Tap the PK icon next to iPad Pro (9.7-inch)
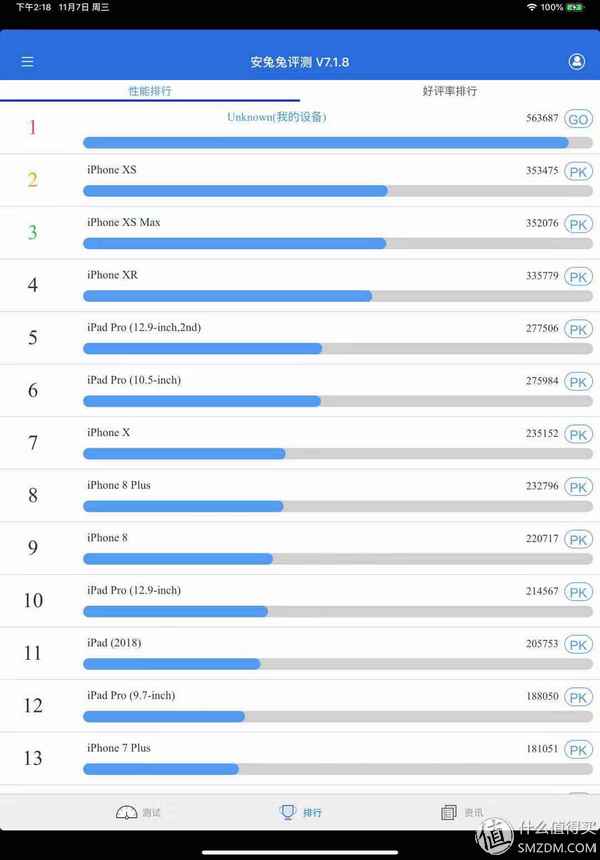 [x=577, y=697]
